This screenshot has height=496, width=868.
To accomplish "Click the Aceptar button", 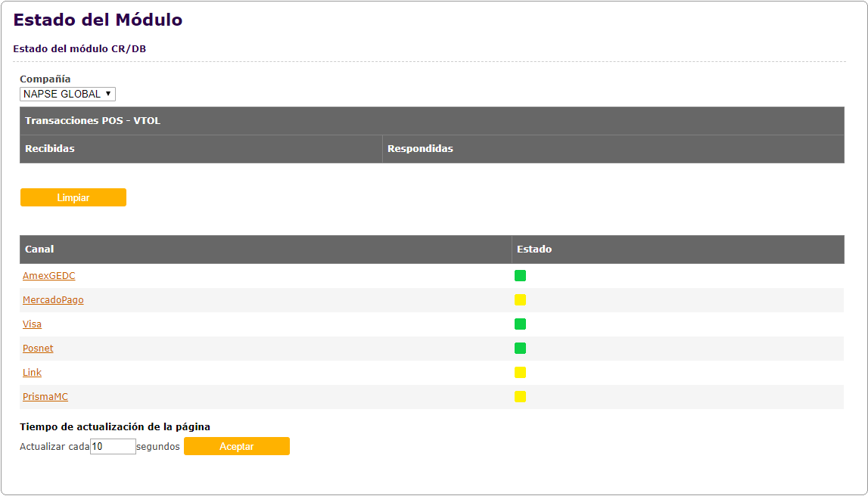I will click(236, 446).
